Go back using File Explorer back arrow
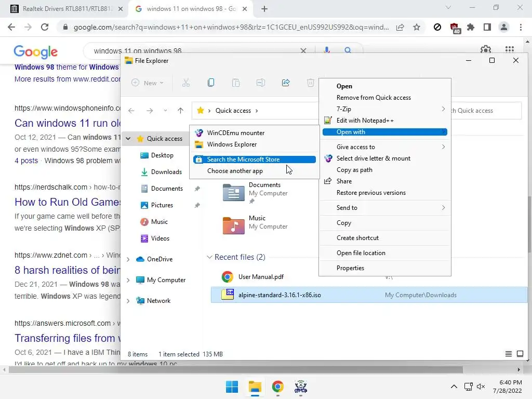Screen dimensions: 532x399 (x=131, y=111)
